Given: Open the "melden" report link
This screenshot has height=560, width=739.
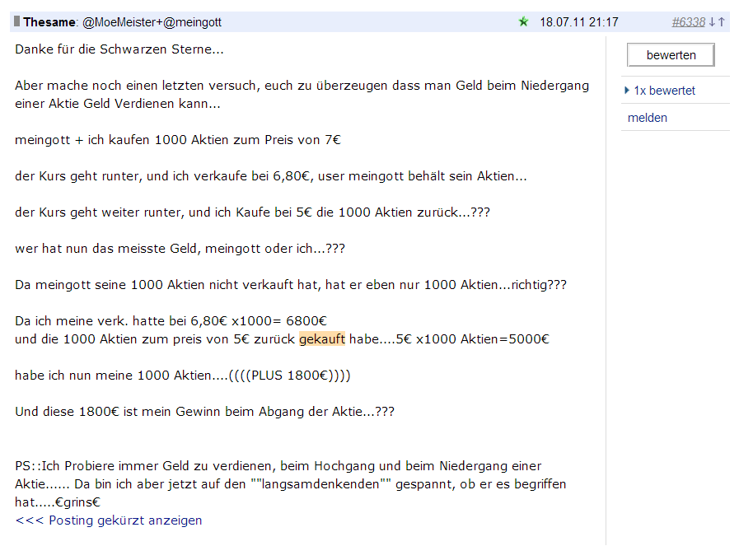Looking at the screenshot, I should pos(648,118).
